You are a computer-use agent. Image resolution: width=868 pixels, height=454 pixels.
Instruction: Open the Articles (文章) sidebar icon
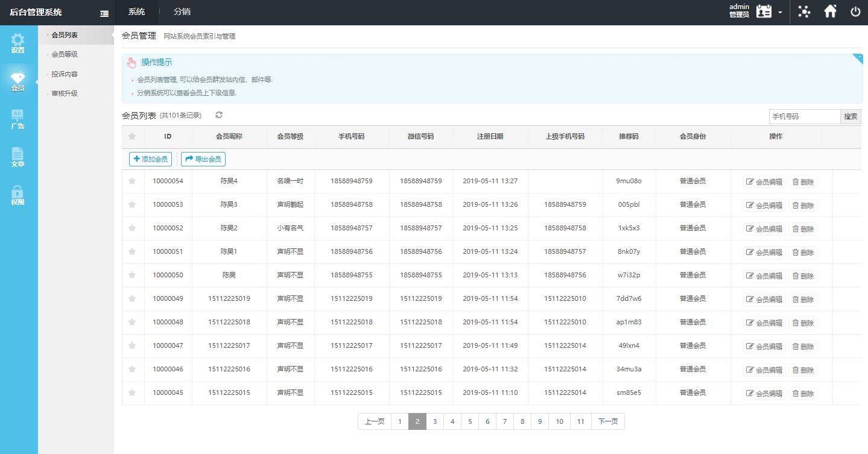point(18,157)
